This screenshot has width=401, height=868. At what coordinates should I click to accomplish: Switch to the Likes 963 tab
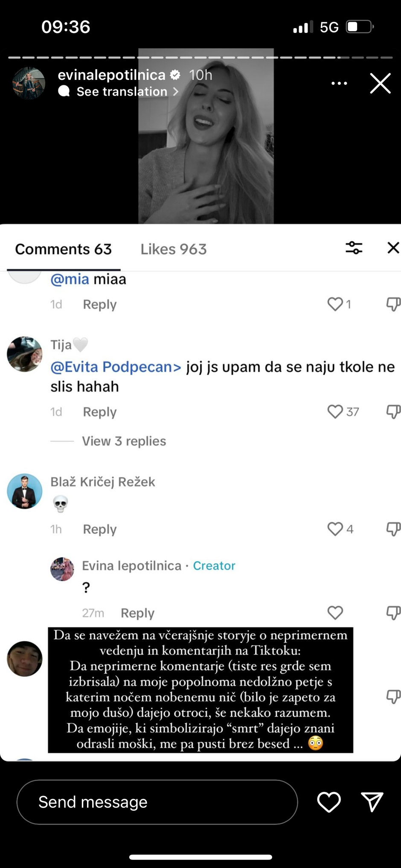coord(174,249)
